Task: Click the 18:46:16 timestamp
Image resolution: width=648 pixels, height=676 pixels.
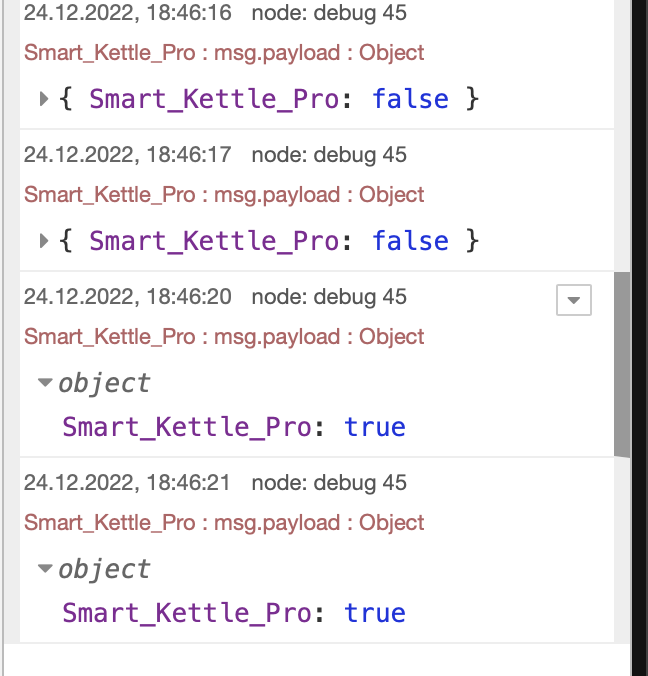Action: [x=128, y=13]
